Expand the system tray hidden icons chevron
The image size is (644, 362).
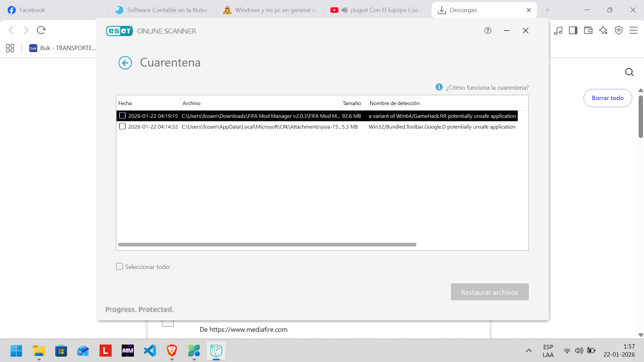528,351
